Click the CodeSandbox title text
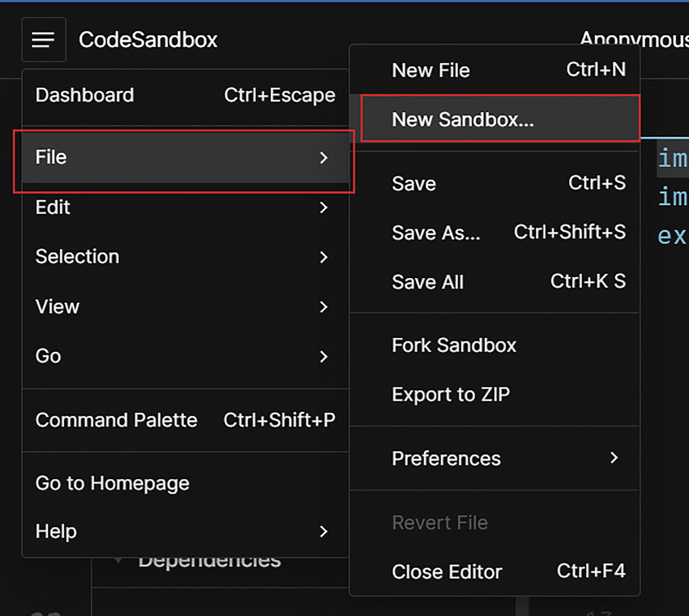689x616 pixels. pyautogui.click(x=148, y=40)
